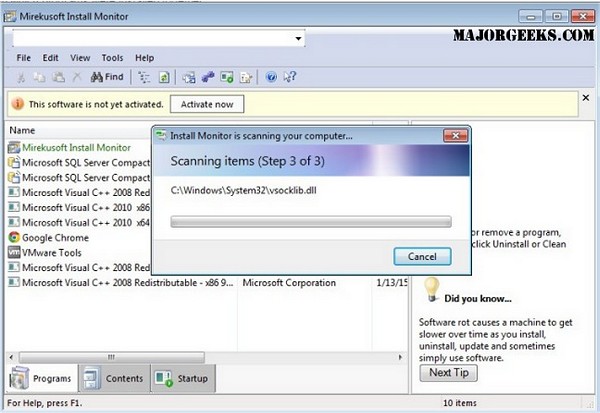Click the horizontal scrollbar thumb
Image resolution: width=600 pixels, height=413 pixels.
pyautogui.click(x=111, y=357)
